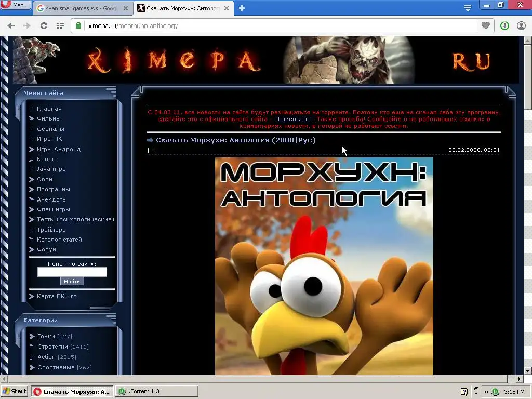This screenshot has height=399, width=532.
Task: Open the Windows Start button
Action: click(x=14, y=391)
